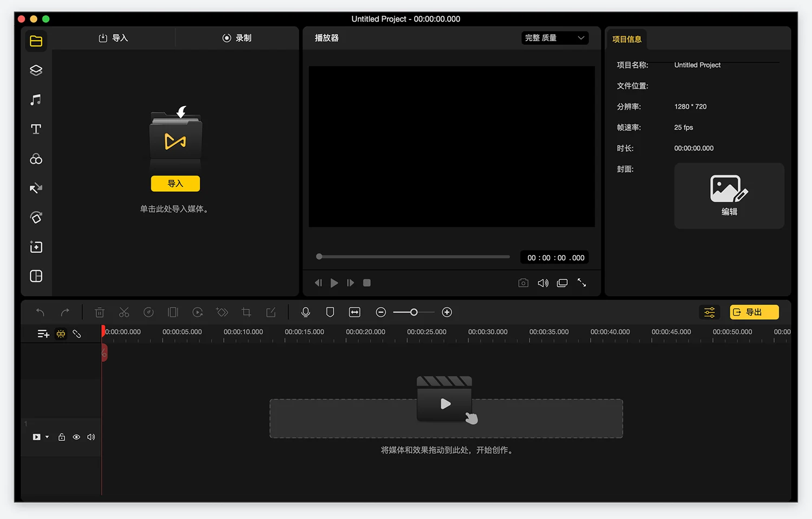Select the 项目信息 project info tab
Screen dimensions: 812x519
(x=627, y=39)
